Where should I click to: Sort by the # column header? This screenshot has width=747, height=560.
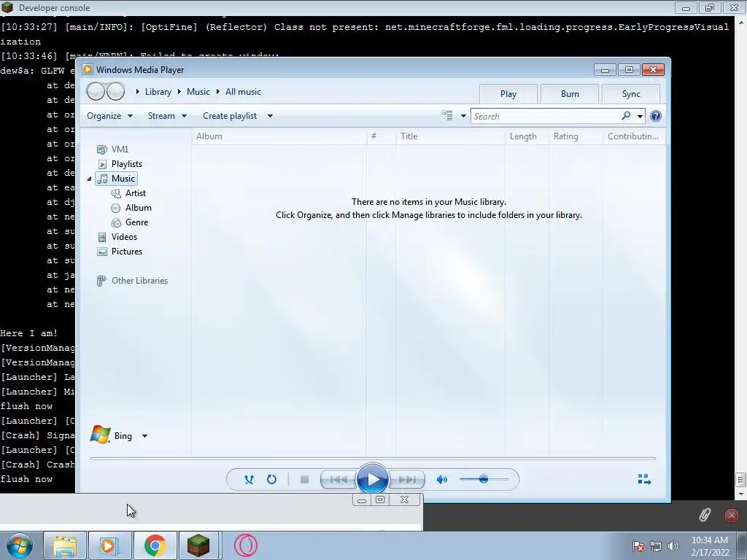(x=381, y=136)
